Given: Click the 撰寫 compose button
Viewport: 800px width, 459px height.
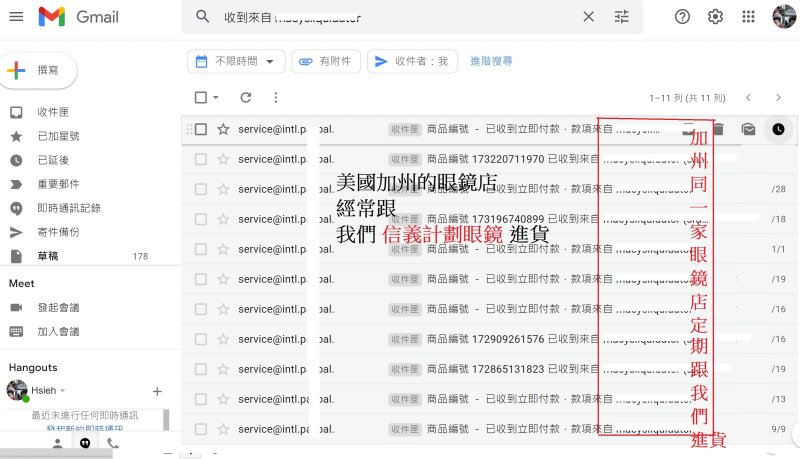Looking at the screenshot, I should (x=40, y=70).
